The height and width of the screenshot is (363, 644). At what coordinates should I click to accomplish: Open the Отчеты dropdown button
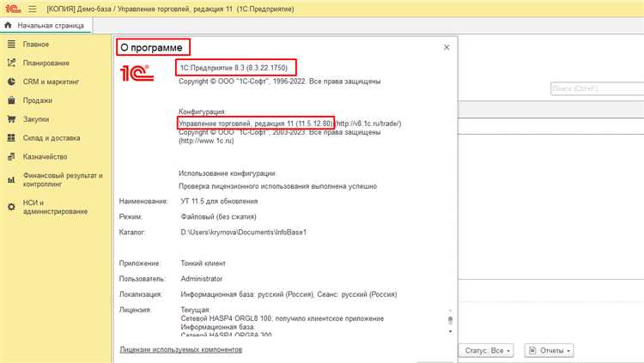click(549, 351)
